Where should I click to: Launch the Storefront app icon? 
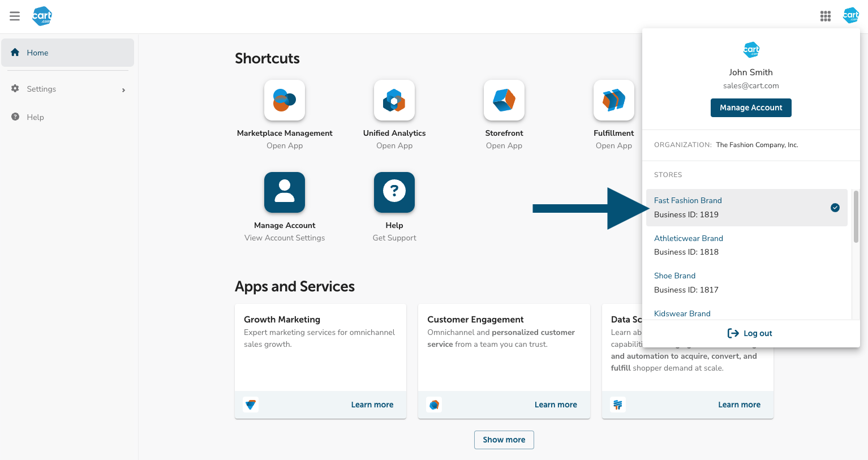(x=504, y=100)
